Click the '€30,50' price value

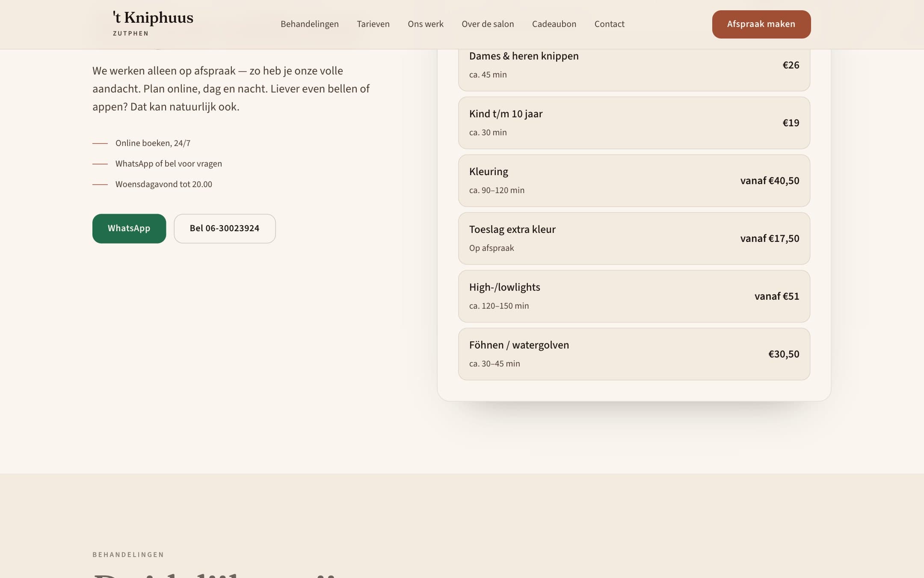click(784, 354)
